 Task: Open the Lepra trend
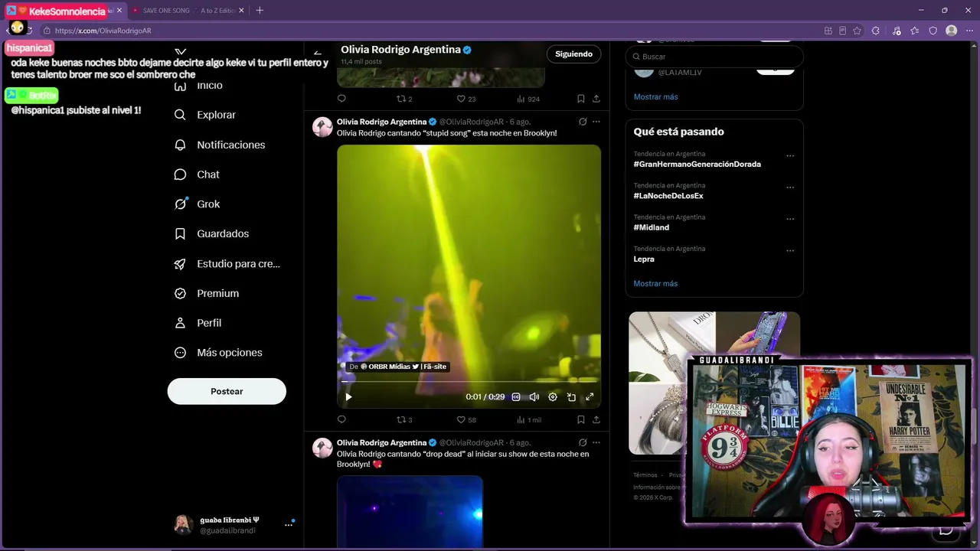tap(644, 259)
